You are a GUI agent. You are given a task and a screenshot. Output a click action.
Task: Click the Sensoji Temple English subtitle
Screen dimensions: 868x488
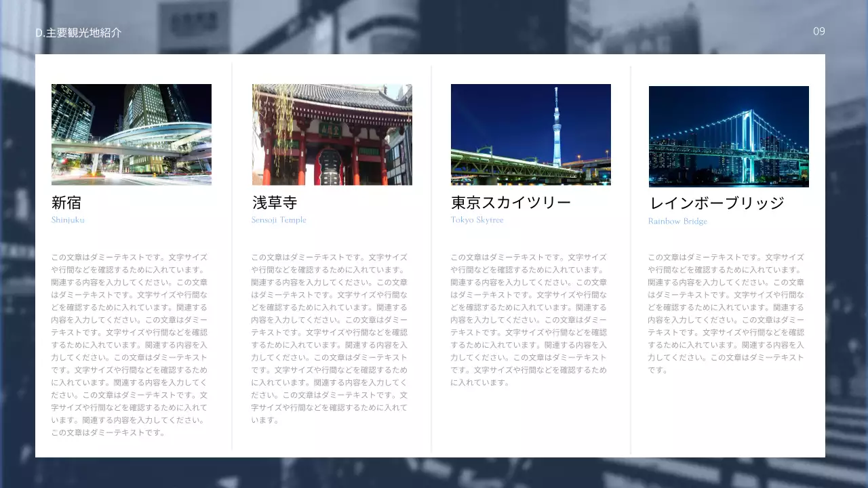tap(279, 220)
